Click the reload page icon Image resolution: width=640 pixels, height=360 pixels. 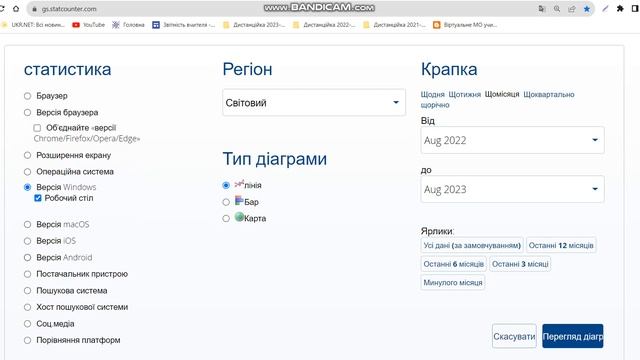click(2, 9)
